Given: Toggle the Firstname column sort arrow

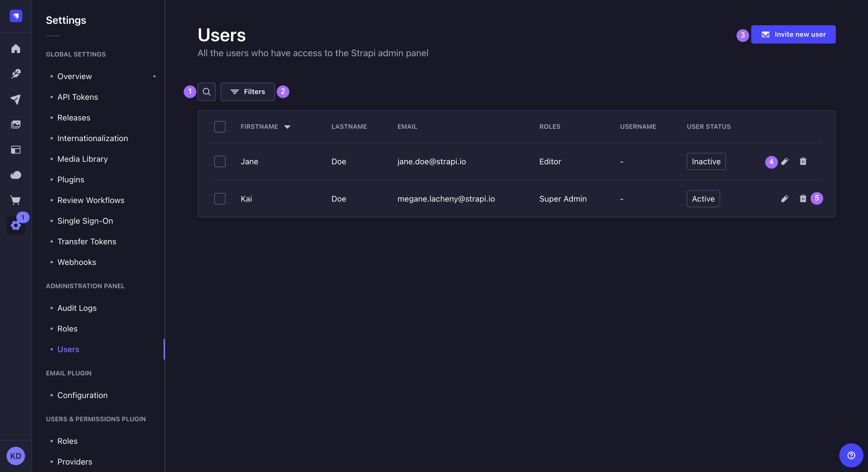Looking at the screenshot, I should [287, 126].
